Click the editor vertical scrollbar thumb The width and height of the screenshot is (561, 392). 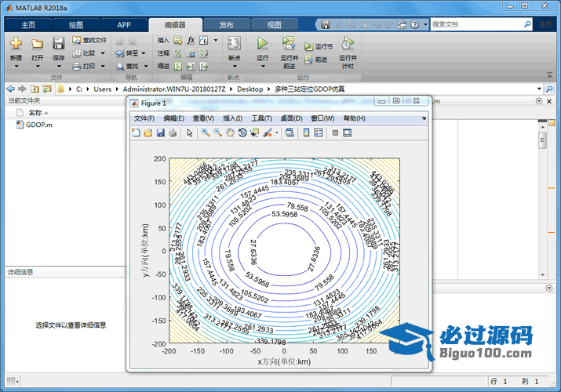(542, 140)
